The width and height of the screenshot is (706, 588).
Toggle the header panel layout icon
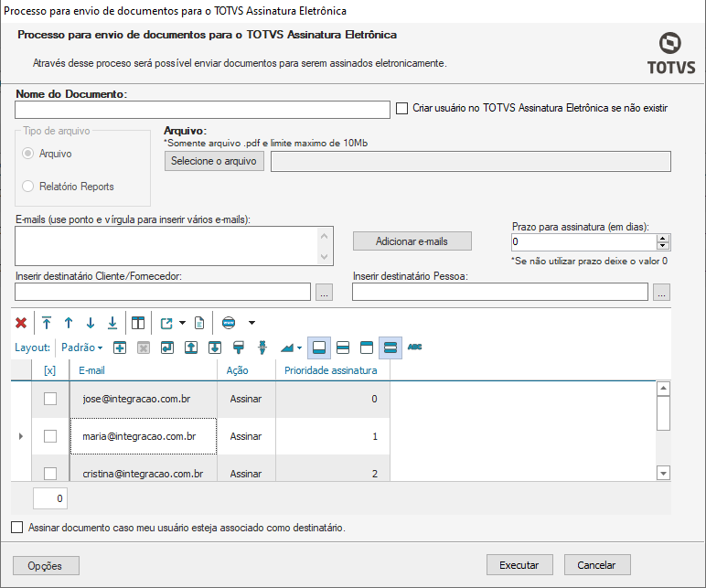click(x=367, y=347)
